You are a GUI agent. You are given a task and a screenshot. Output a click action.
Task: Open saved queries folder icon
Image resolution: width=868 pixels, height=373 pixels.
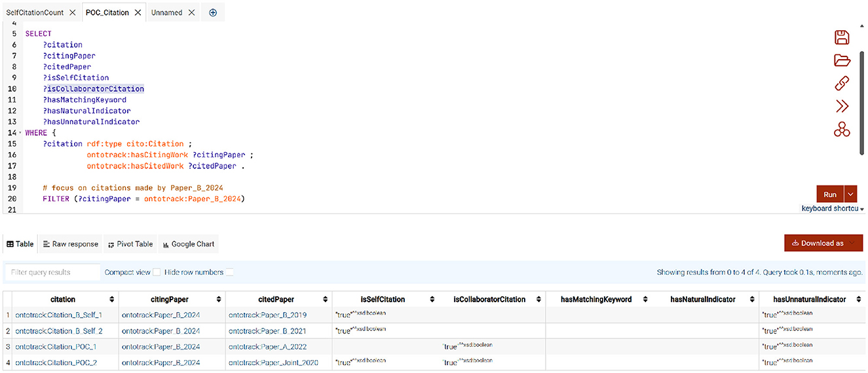point(842,60)
